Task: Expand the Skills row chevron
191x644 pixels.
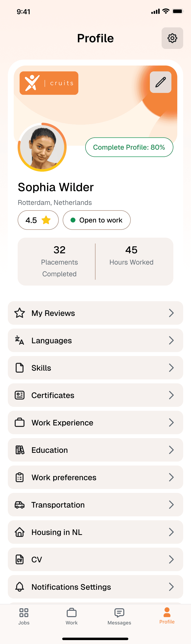Action: [171, 368]
